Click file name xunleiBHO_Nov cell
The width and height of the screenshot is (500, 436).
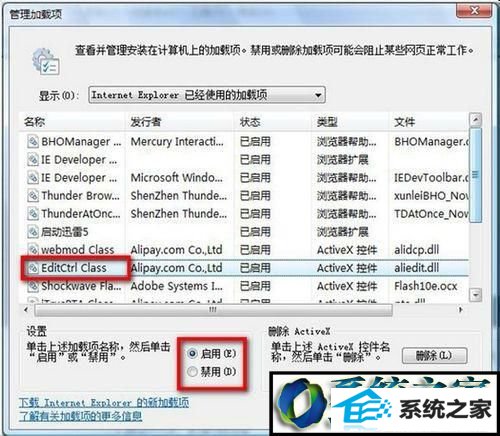coord(432,196)
